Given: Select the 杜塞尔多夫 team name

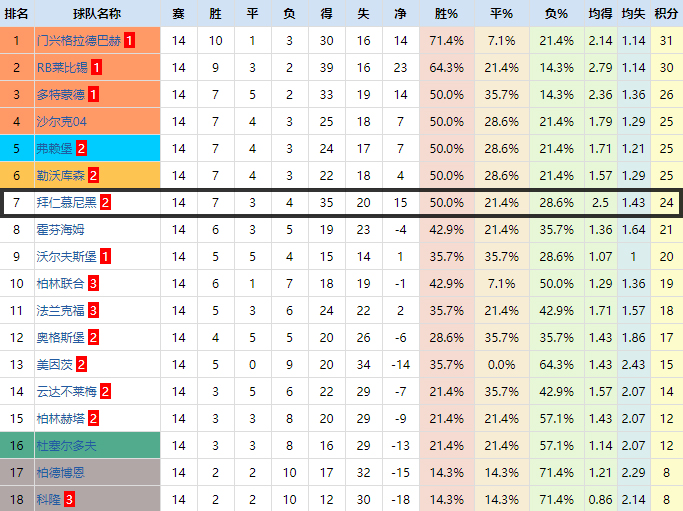Looking at the screenshot, I should pos(67,445).
